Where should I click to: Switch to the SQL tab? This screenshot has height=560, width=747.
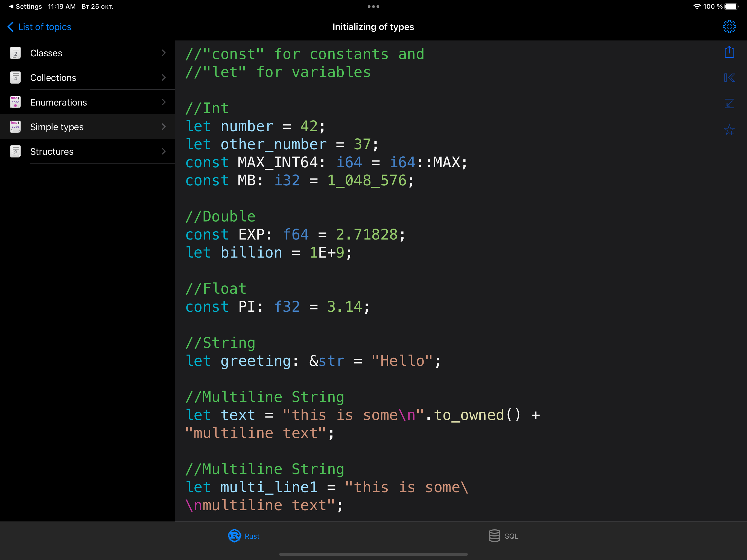[x=503, y=536]
